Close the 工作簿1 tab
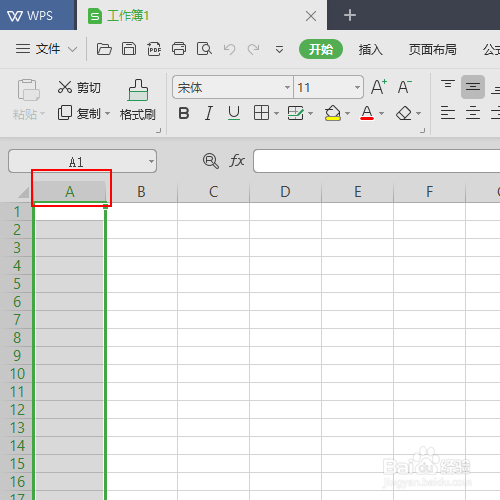The height and width of the screenshot is (500, 500). point(311,16)
